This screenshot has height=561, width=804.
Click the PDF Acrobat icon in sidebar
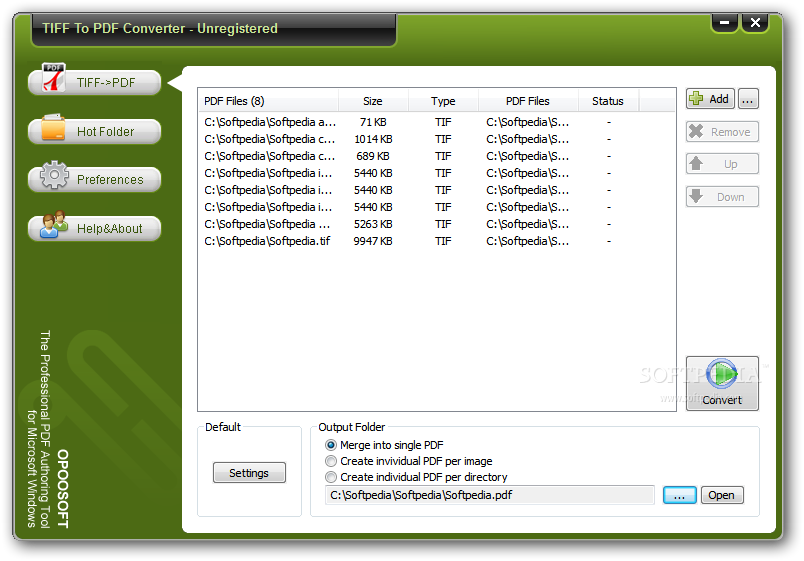[x=54, y=77]
